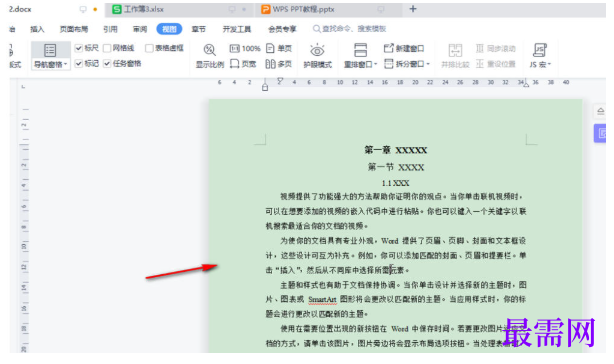The width and height of the screenshot is (614, 364).
Task: Select the highlighted 视图 ribbon tab
Action: (x=169, y=29)
